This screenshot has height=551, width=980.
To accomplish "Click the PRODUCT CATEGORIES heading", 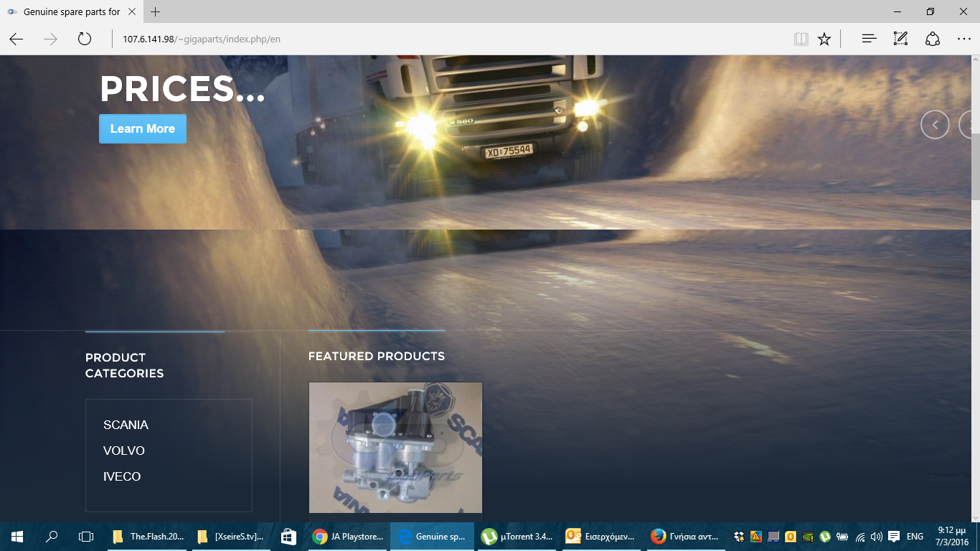I will (125, 365).
